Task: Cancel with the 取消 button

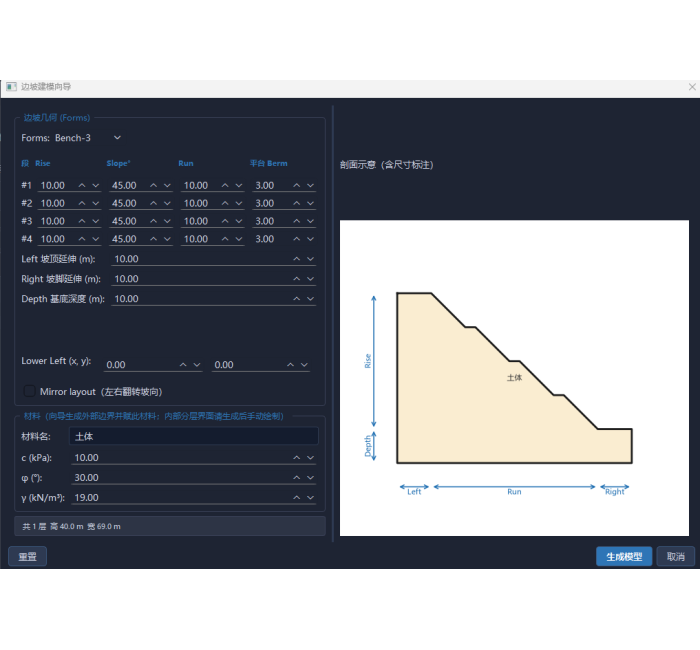Action: 675,556
